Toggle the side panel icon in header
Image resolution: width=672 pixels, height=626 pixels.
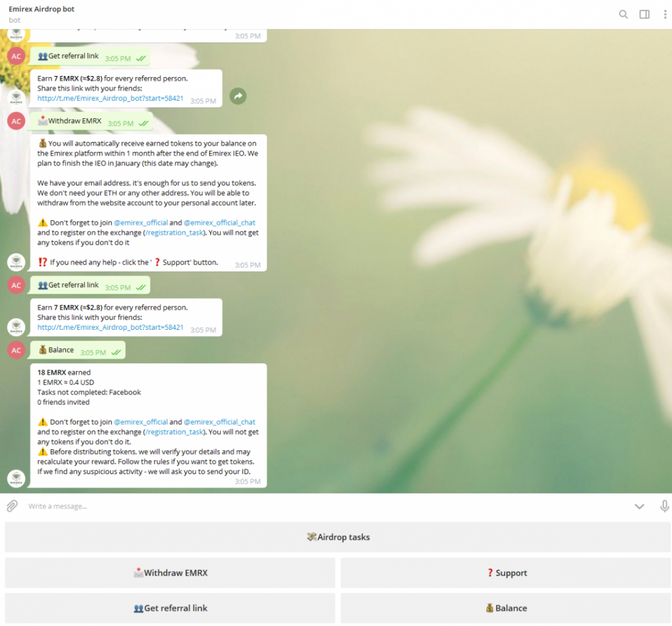(644, 14)
